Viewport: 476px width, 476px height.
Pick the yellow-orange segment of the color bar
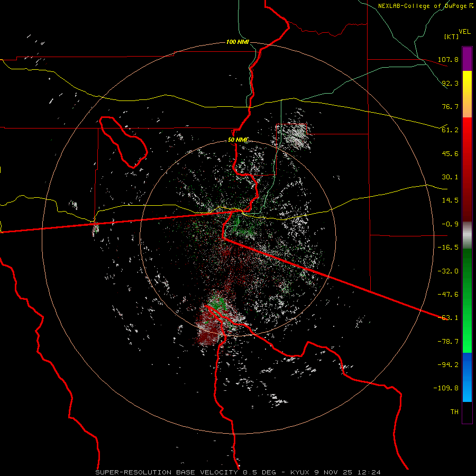tap(467, 94)
